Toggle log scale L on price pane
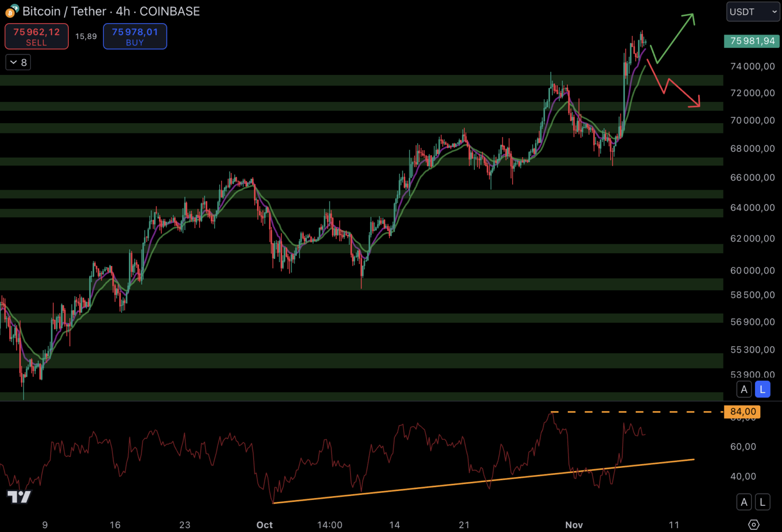Screen dimensions: 782x532 pos(762,390)
